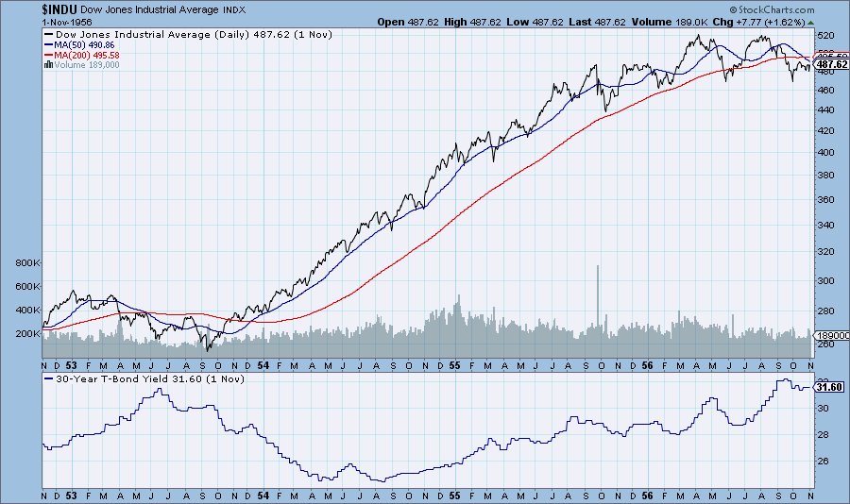This screenshot has height=504, width=850.
Task: Click the 28 label on yield axis
Action: [823, 435]
